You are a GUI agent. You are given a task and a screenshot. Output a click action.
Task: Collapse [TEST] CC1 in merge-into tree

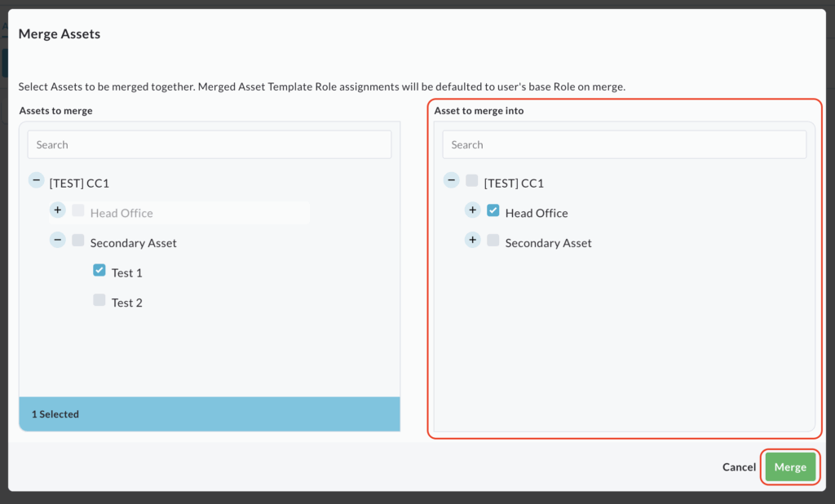(x=451, y=180)
